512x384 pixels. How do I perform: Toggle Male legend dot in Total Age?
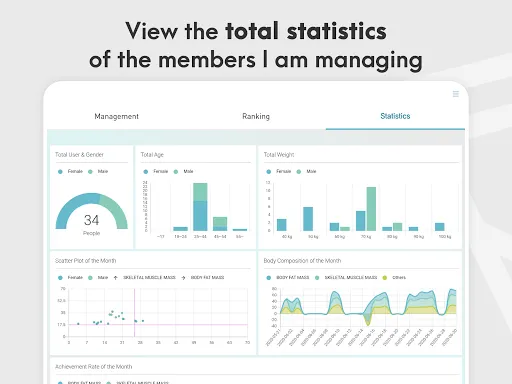176,172
